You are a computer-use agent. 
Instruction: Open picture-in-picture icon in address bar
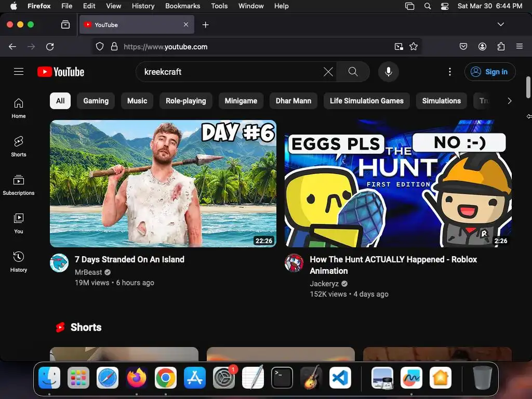(398, 46)
